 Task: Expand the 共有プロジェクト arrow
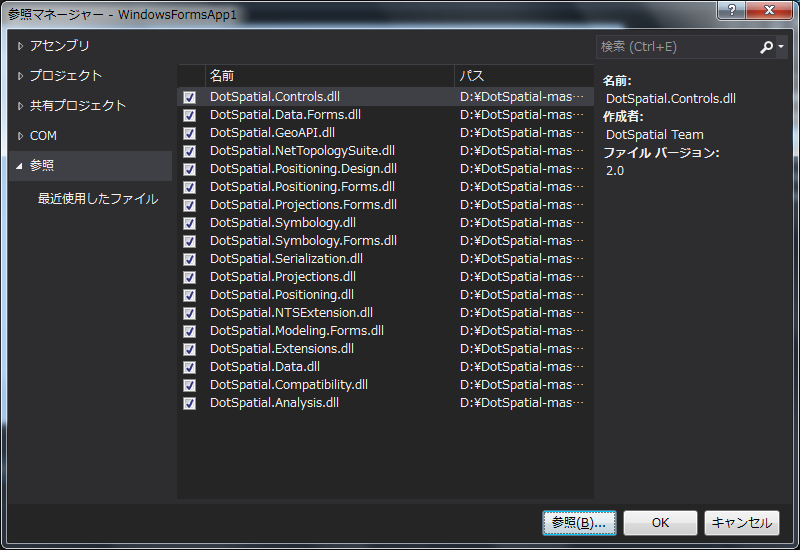pos(20,106)
